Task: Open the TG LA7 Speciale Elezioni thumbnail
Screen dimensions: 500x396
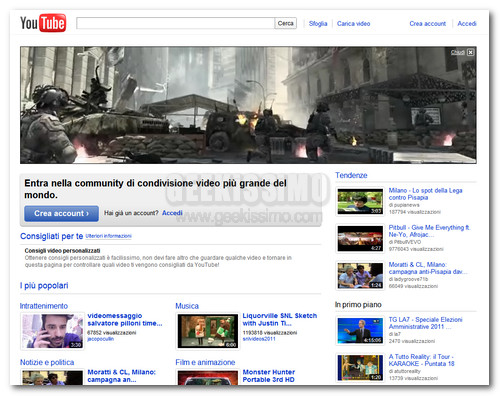Action: click(360, 330)
